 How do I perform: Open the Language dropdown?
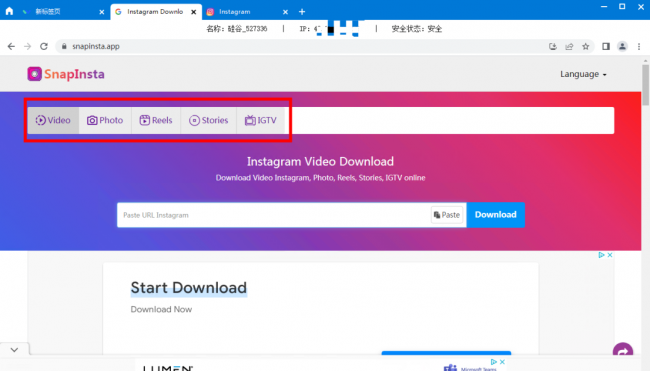583,74
